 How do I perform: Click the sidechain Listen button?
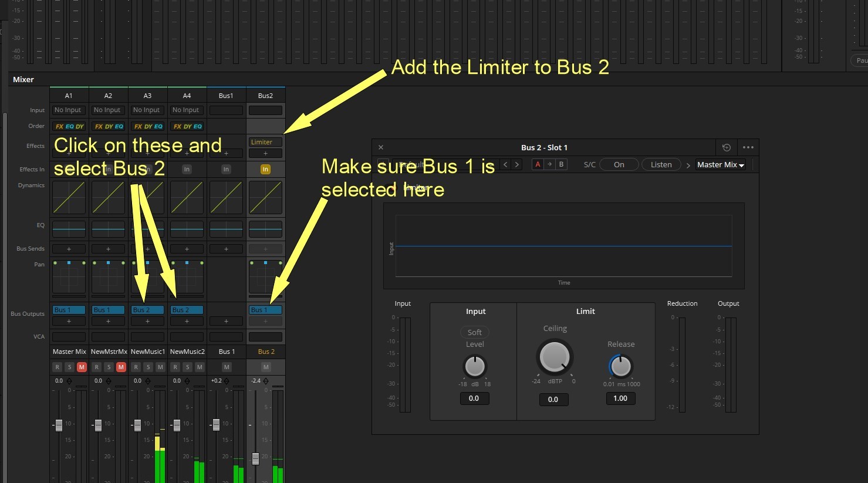661,164
